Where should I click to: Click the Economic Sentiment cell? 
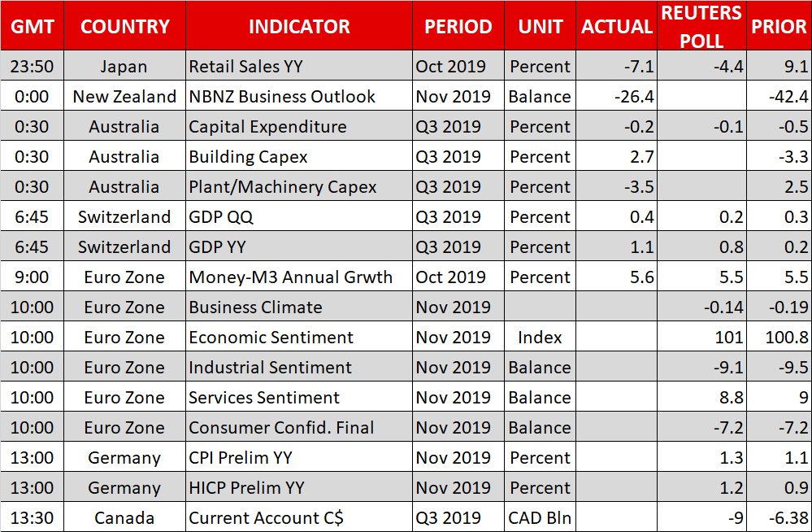point(271,337)
